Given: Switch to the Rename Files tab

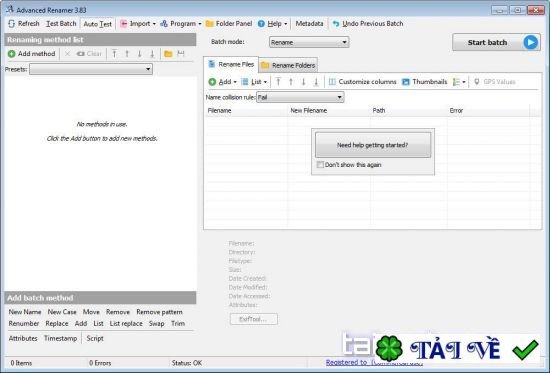Looking at the screenshot, I should tap(231, 64).
